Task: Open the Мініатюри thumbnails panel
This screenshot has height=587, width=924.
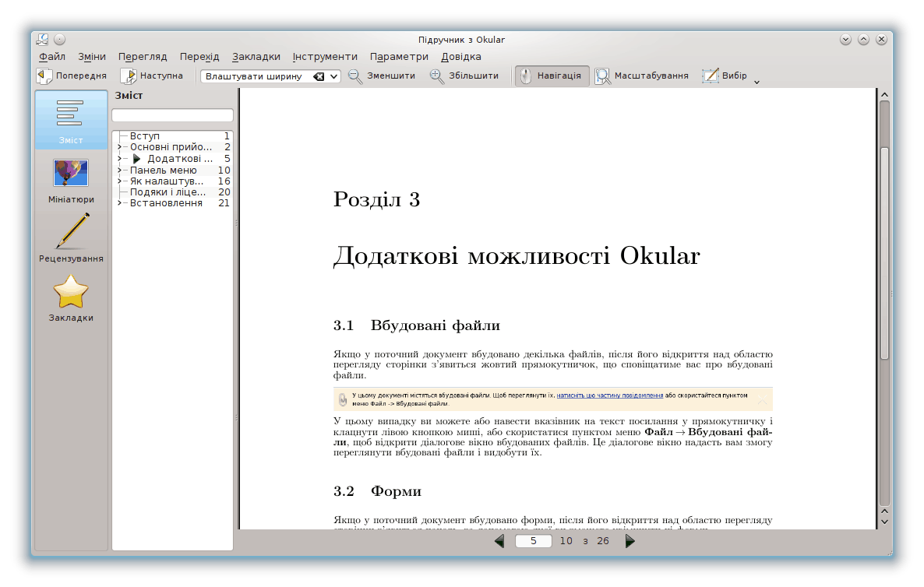Action: 71,180
